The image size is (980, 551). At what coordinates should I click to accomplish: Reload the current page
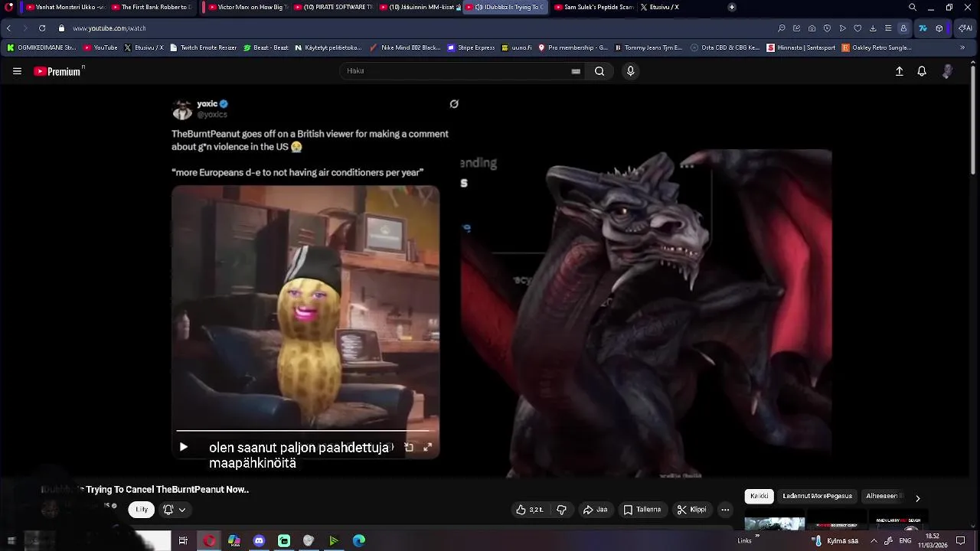(42, 28)
